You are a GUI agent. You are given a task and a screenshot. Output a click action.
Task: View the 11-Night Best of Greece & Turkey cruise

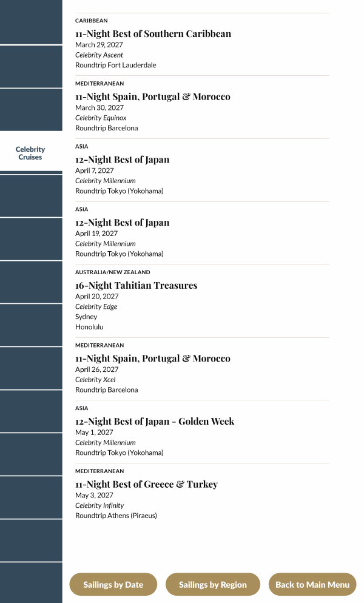point(146,484)
